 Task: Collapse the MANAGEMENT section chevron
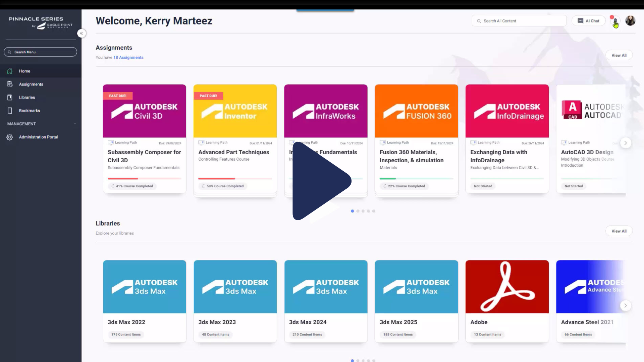75,124
